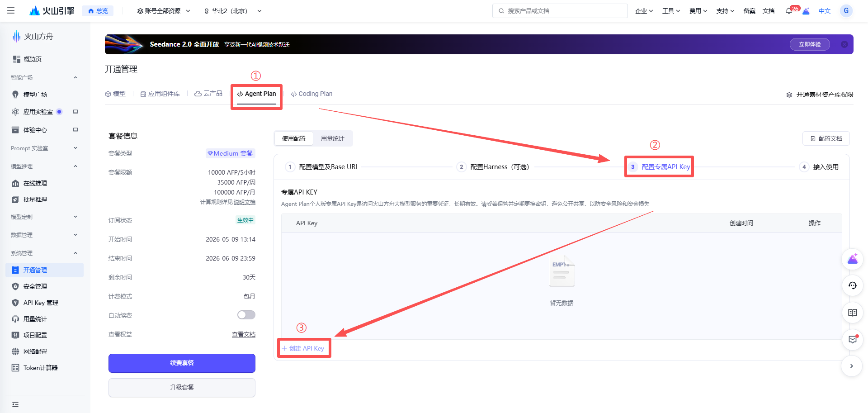Open the floating feedback message button

(x=852, y=339)
